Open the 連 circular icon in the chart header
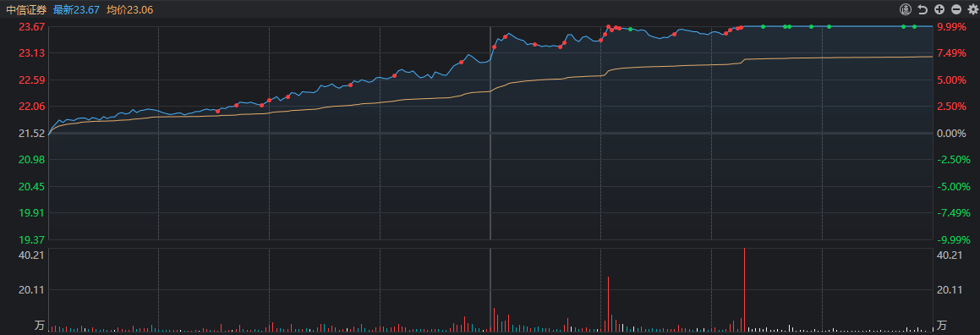 click(x=906, y=9)
